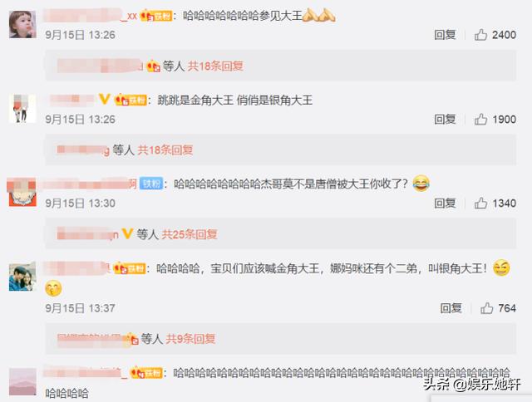Expand the 共25条回复 reply thread
Screen dimensions: 532x402
click(190, 234)
